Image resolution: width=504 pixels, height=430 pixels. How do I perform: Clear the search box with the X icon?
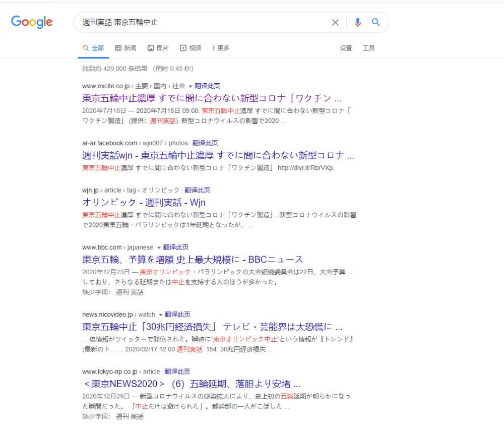tap(335, 22)
